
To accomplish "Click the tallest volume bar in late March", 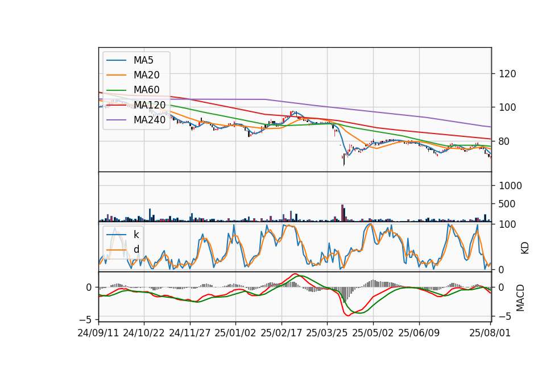I will click(x=342, y=213).
